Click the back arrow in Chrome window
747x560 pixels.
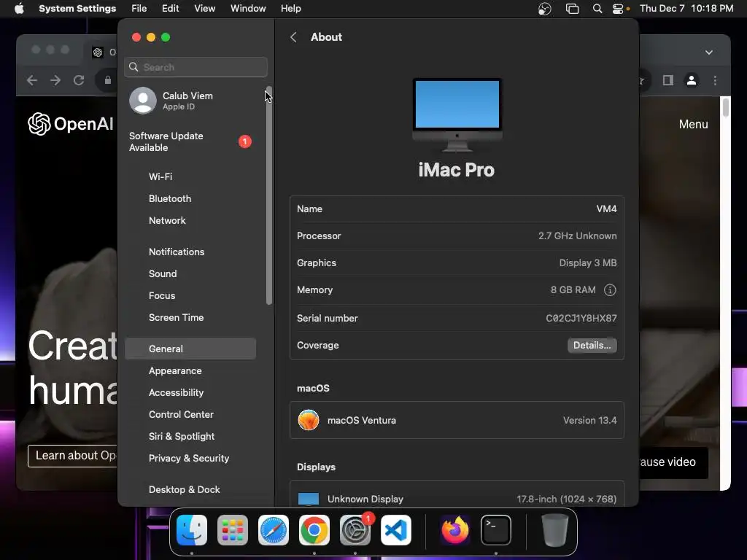(x=32, y=80)
